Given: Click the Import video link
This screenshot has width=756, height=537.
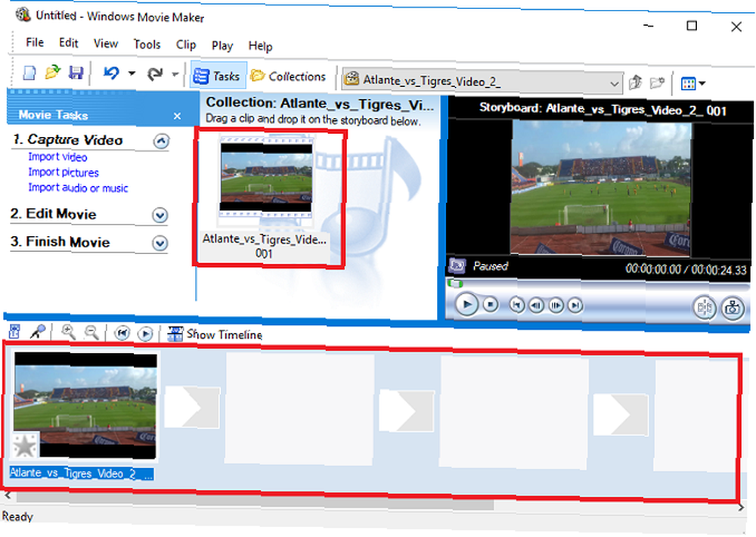Looking at the screenshot, I should pos(57,157).
